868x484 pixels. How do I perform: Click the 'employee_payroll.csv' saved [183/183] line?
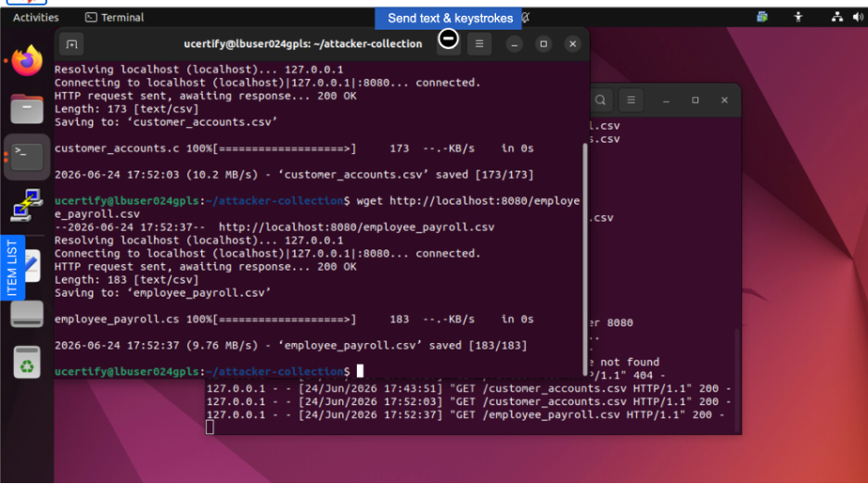point(290,346)
